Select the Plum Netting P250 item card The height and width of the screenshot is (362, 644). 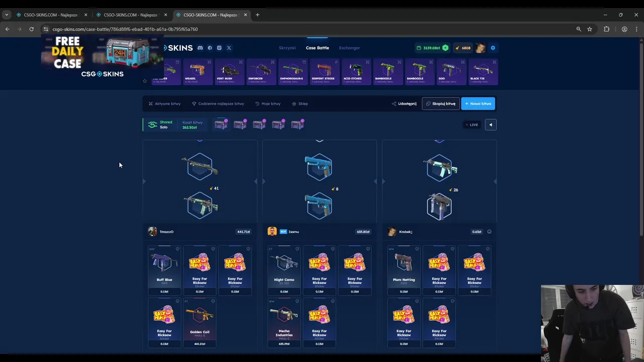pos(404,270)
